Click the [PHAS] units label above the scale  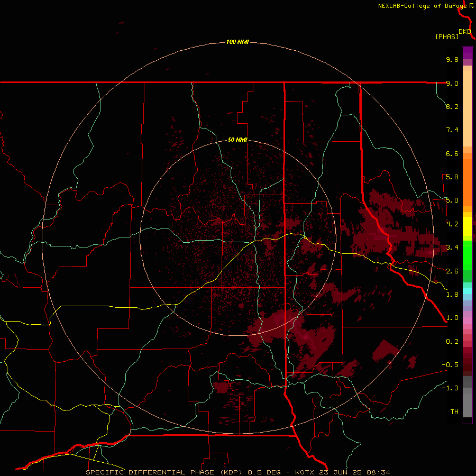tap(447, 36)
